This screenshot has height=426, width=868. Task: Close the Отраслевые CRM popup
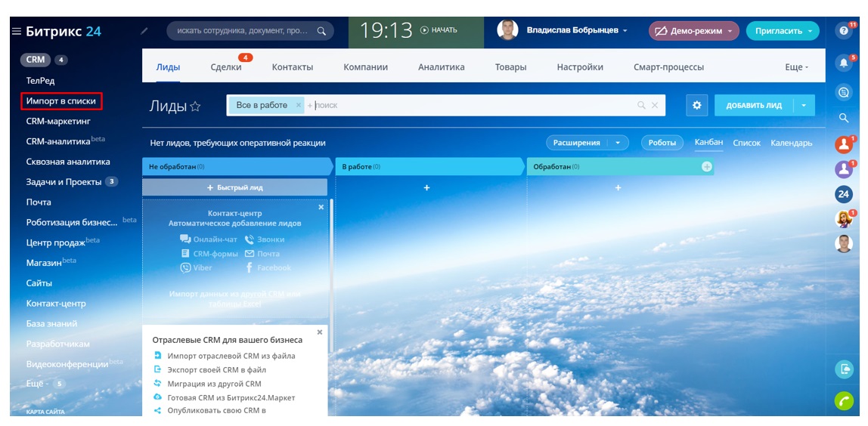(x=319, y=332)
